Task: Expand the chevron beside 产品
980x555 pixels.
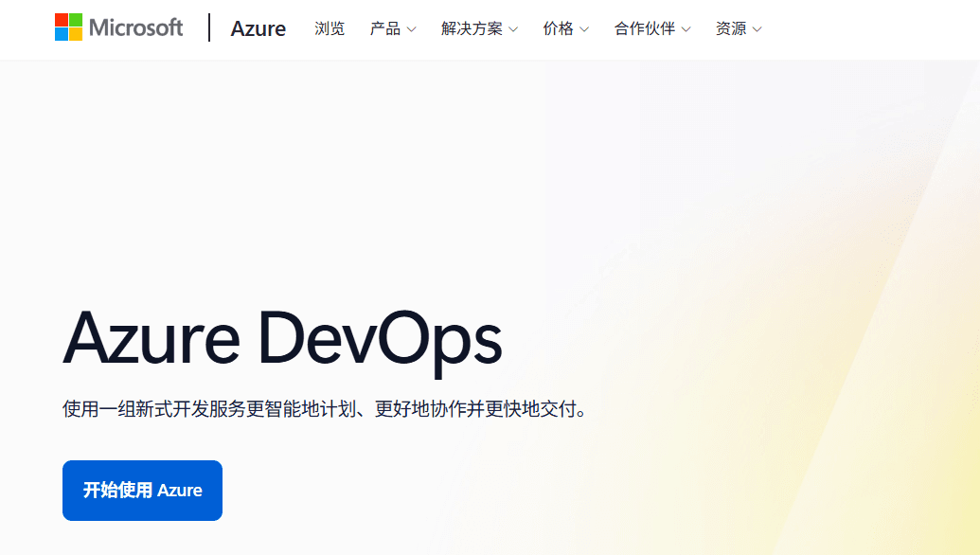Action: 411,29
